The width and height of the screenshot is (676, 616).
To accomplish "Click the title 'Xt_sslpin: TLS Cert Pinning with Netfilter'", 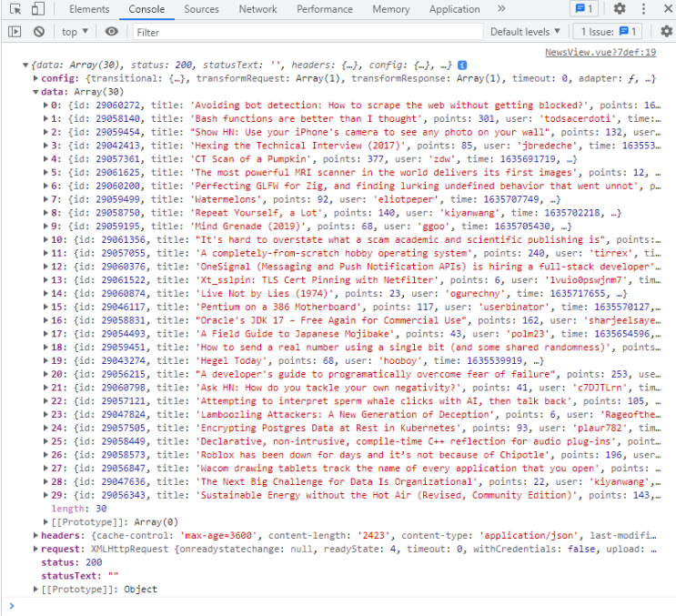I will click(x=318, y=280).
